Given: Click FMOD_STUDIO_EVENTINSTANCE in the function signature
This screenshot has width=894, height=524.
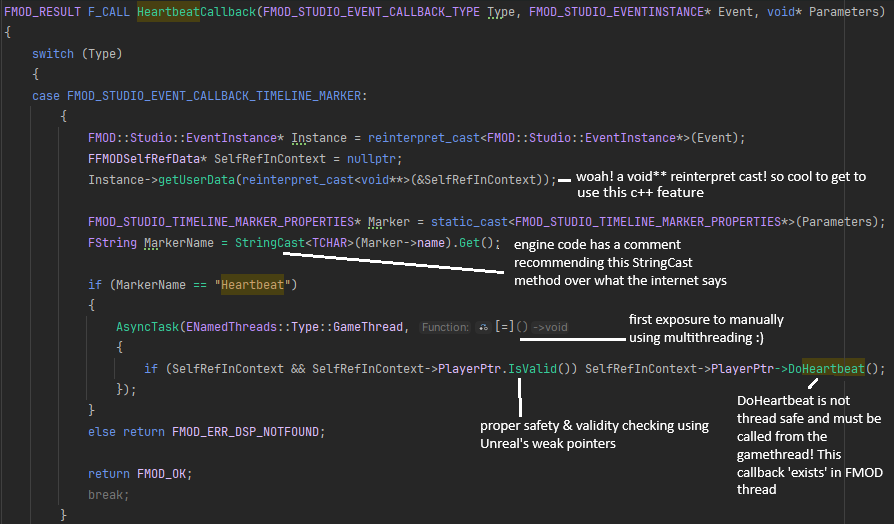Looking at the screenshot, I should tap(616, 12).
